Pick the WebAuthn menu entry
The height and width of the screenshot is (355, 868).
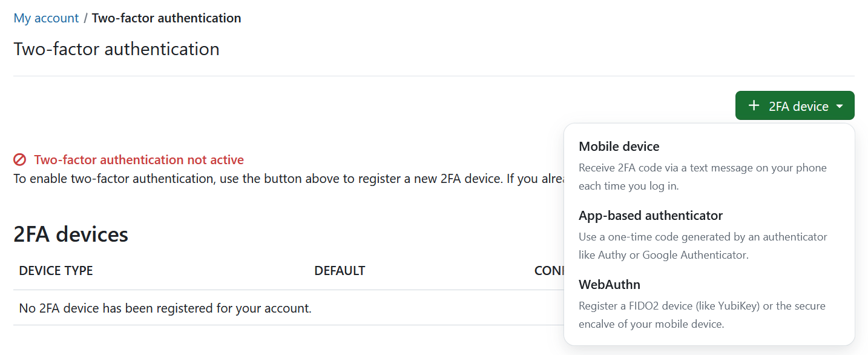[x=609, y=285]
